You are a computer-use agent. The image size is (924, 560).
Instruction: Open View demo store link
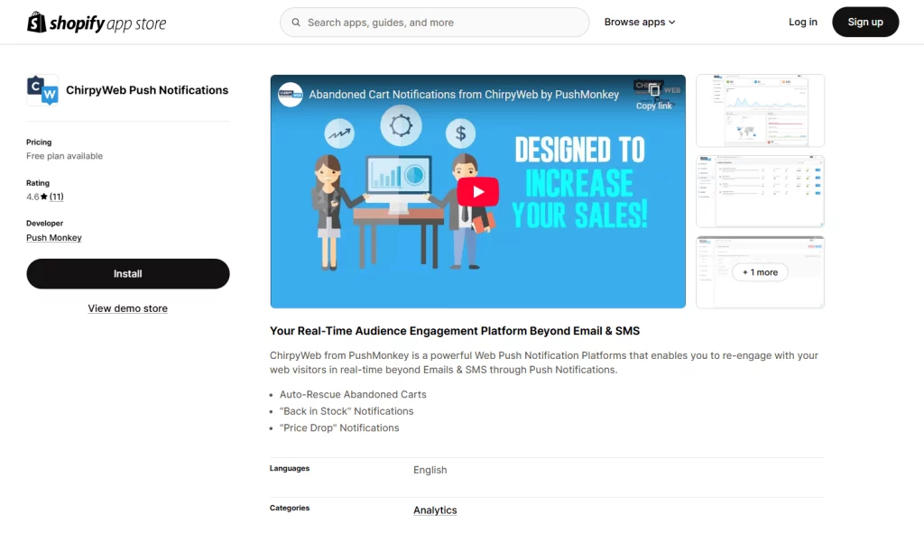click(128, 308)
